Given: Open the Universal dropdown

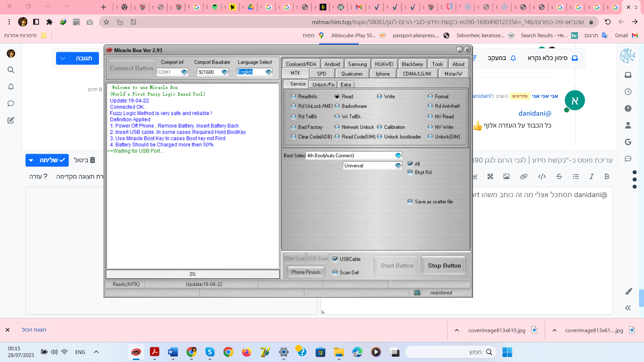Looking at the screenshot, I should point(398,166).
